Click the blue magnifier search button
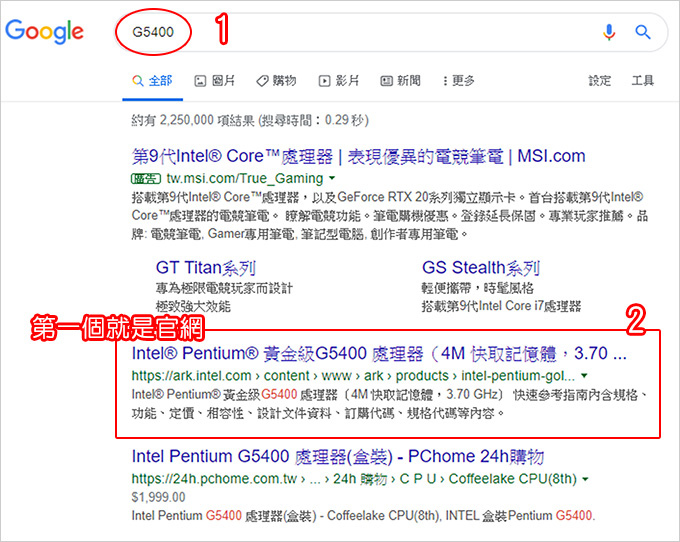The height and width of the screenshot is (542, 680). [x=643, y=32]
